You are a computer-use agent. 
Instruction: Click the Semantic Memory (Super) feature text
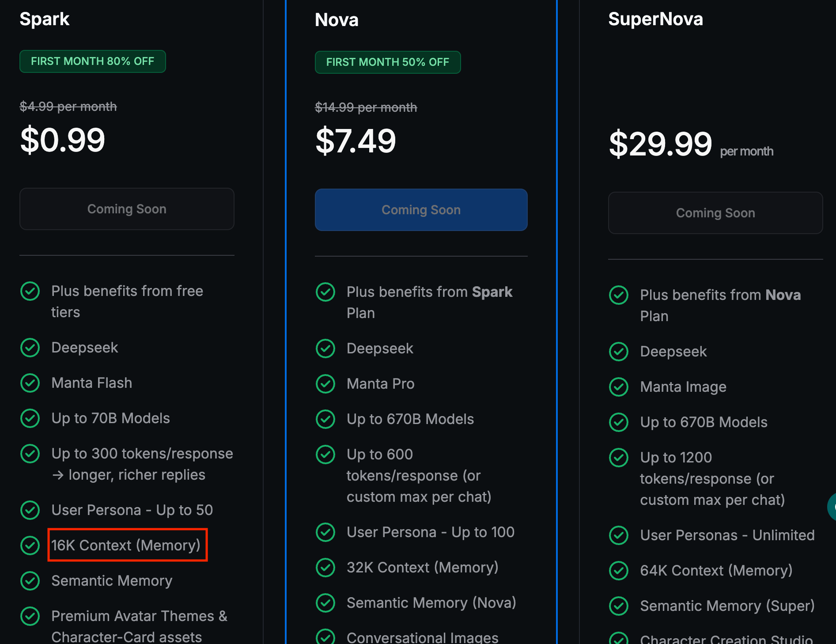pyautogui.click(x=727, y=606)
